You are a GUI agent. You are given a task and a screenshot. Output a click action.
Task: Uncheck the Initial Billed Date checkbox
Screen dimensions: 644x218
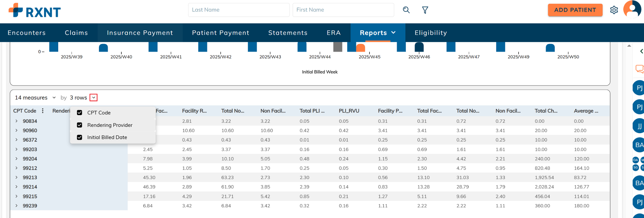click(80, 137)
